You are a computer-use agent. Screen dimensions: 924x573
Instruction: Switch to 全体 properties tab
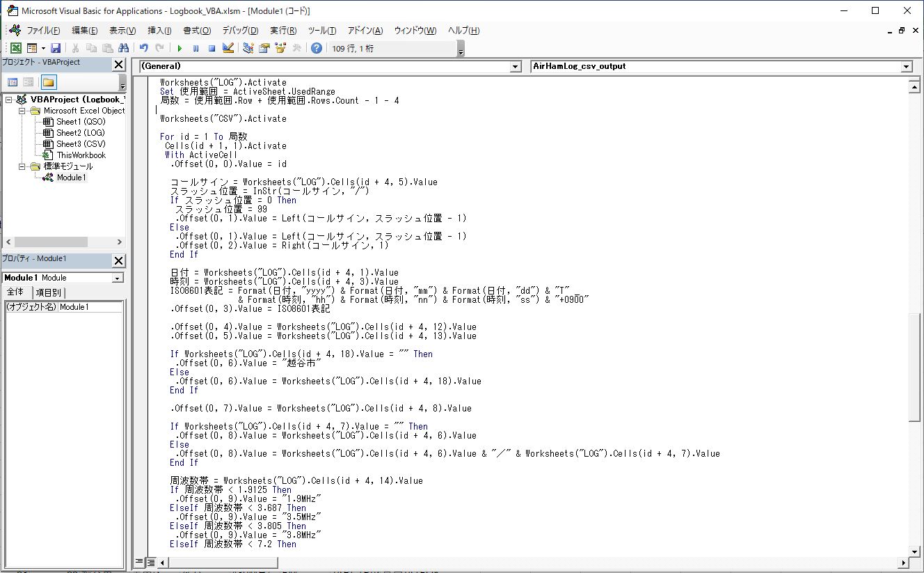(15, 292)
